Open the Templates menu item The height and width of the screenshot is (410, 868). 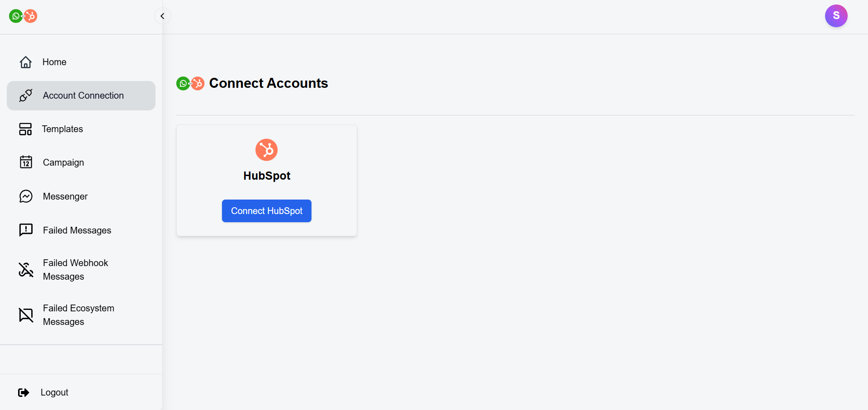62,129
